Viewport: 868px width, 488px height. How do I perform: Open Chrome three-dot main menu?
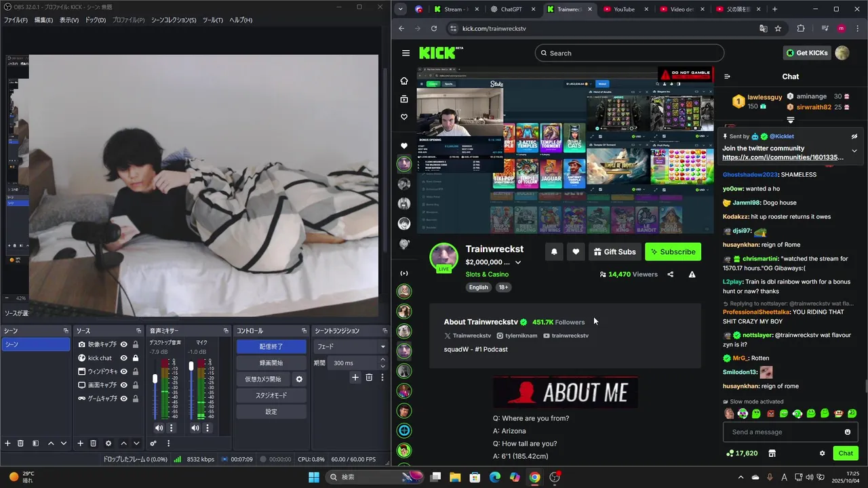pyautogui.click(x=857, y=28)
